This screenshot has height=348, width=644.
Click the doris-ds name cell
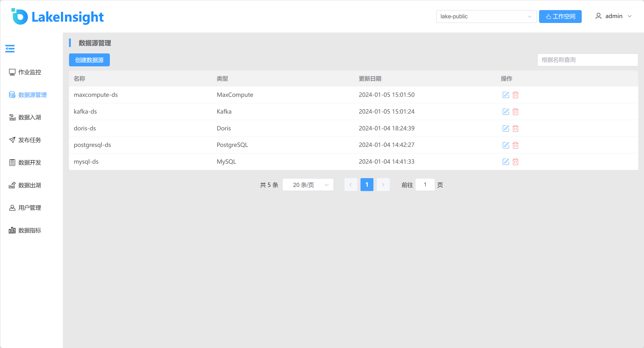click(x=85, y=128)
